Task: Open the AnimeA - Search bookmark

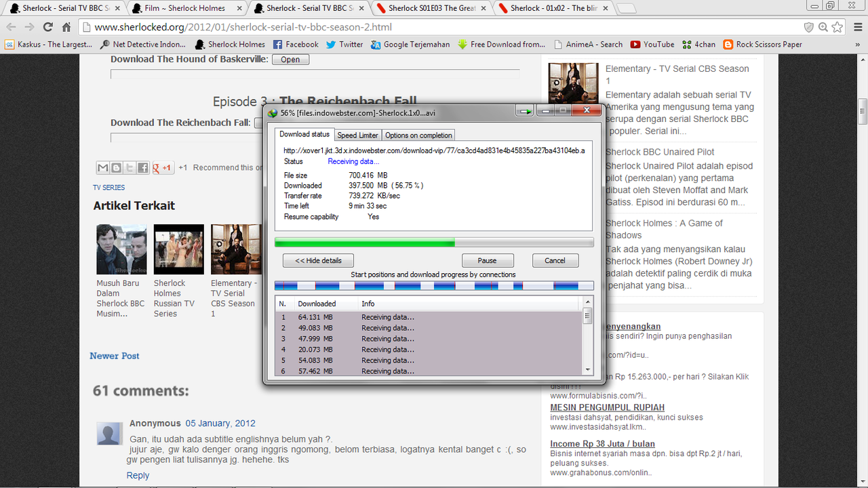Action: pyautogui.click(x=588, y=44)
